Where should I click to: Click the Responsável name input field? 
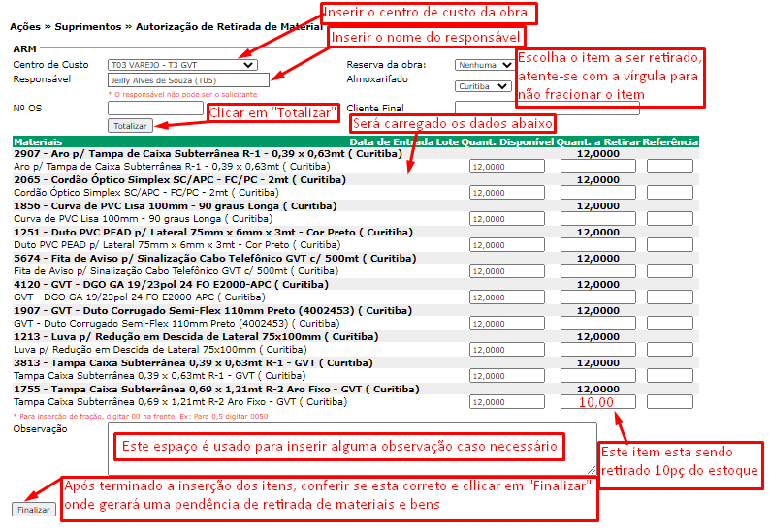(x=189, y=80)
